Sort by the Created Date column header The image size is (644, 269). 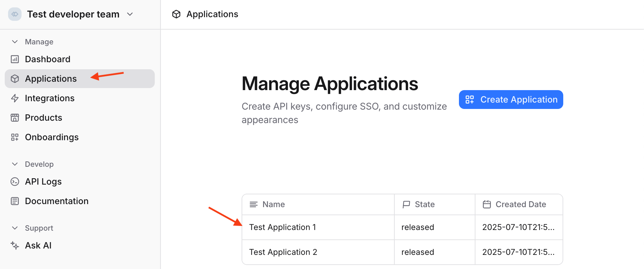tap(521, 204)
